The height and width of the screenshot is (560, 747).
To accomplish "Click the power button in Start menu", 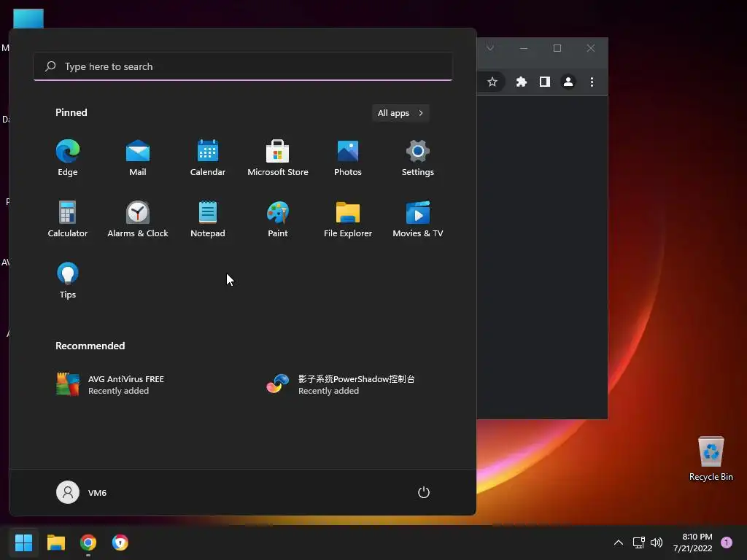I will (424, 492).
